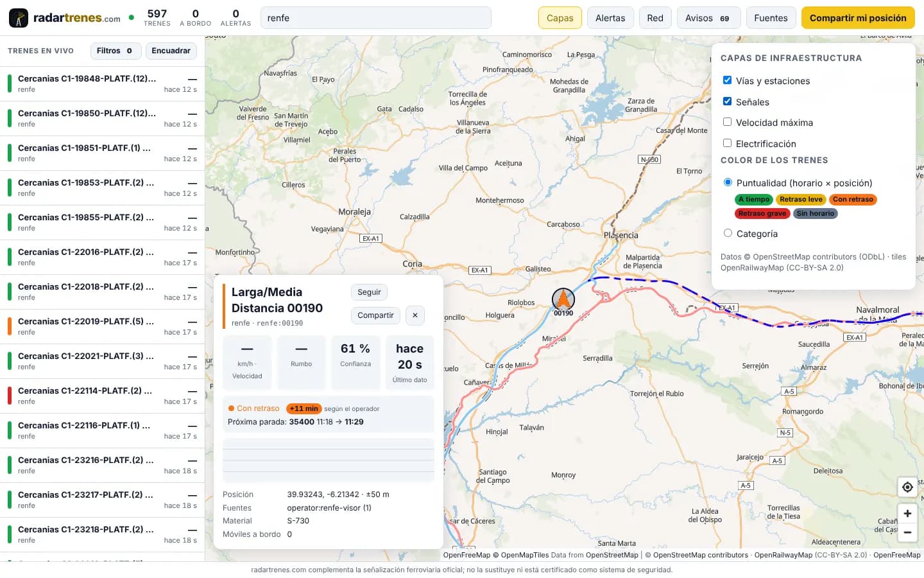
Task: Select the Categoría train color option
Action: coord(728,233)
